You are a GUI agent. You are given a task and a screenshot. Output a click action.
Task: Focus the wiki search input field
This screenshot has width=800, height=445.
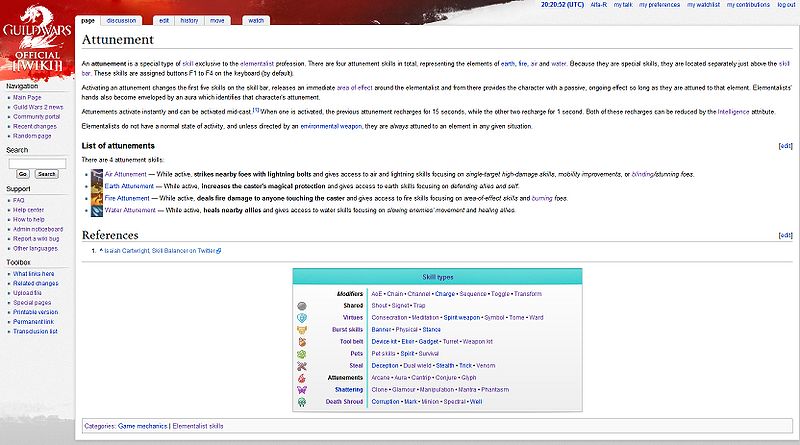[x=37, y=163]
